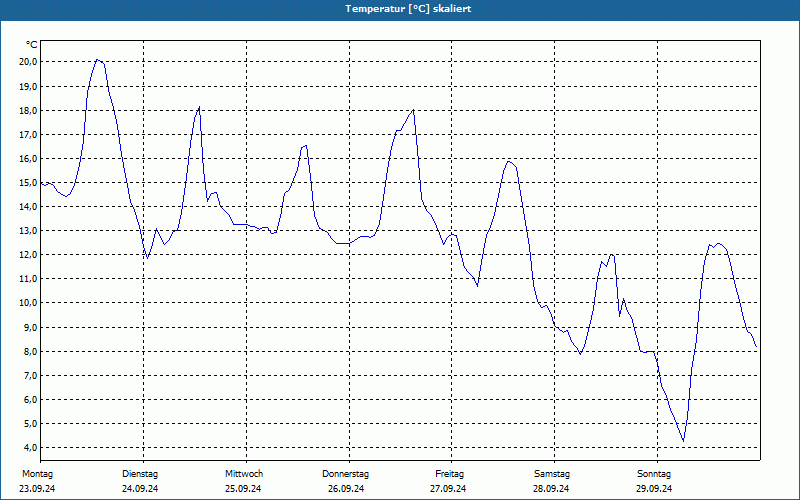800x500 pixels.
Task: Click the 13,0 axis value
Action: pyautogui.click(x=28, y=231)
